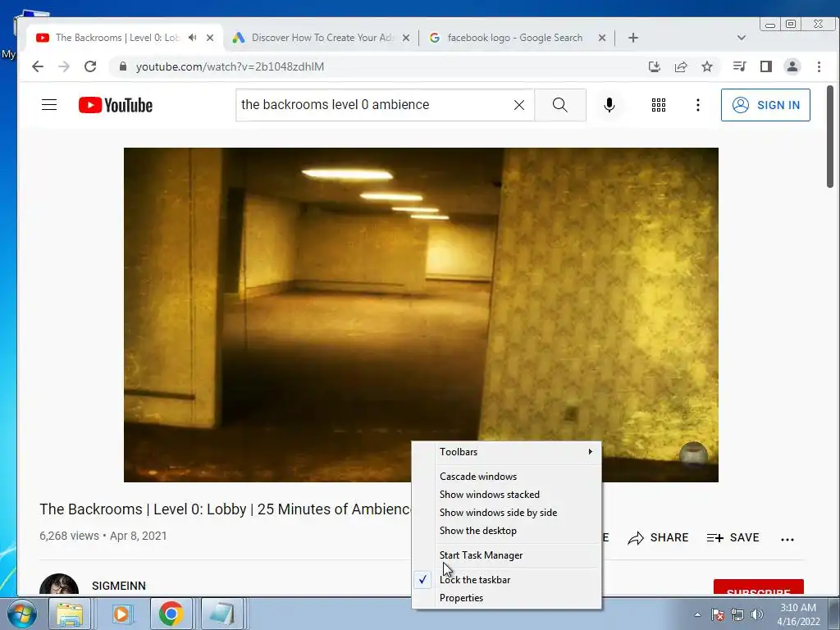Open the tab search dropdown chevron
The image size is (840, 630).
[742, 38]
